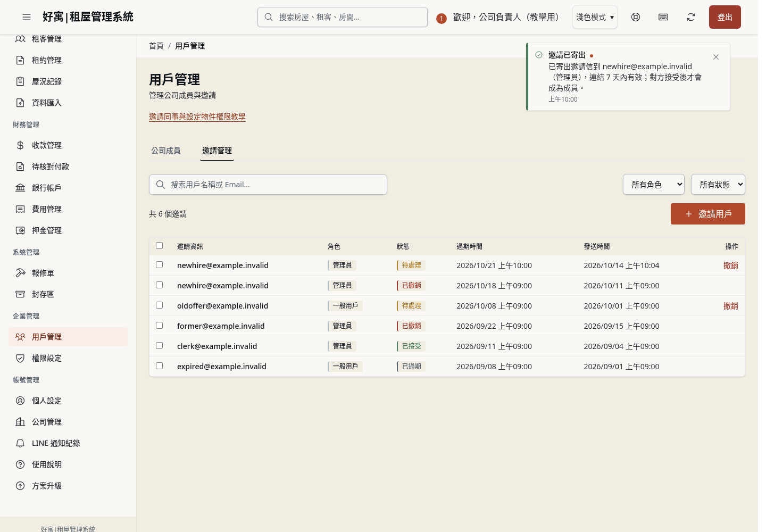Open 收款管理 with dollar icon
766x532 pixels.
coord(68,145)
